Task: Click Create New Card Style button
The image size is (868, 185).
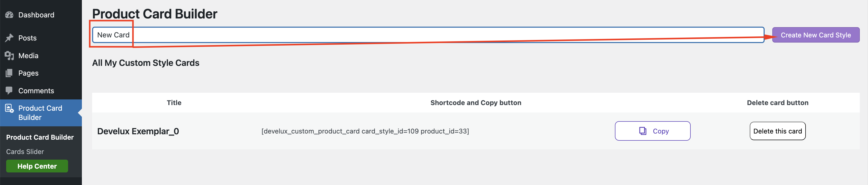Action: tap(816, 35)
